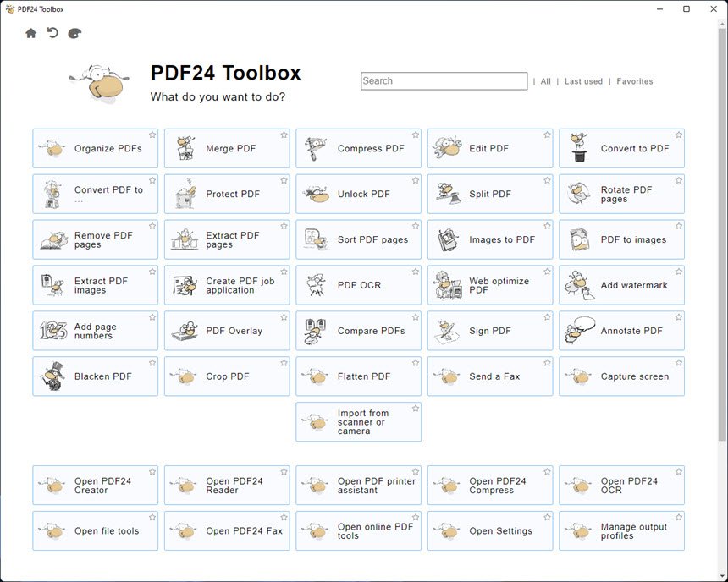Open the Split PDF tool
Viewport: 728px width, 582px height.
[x=490, y=194]
